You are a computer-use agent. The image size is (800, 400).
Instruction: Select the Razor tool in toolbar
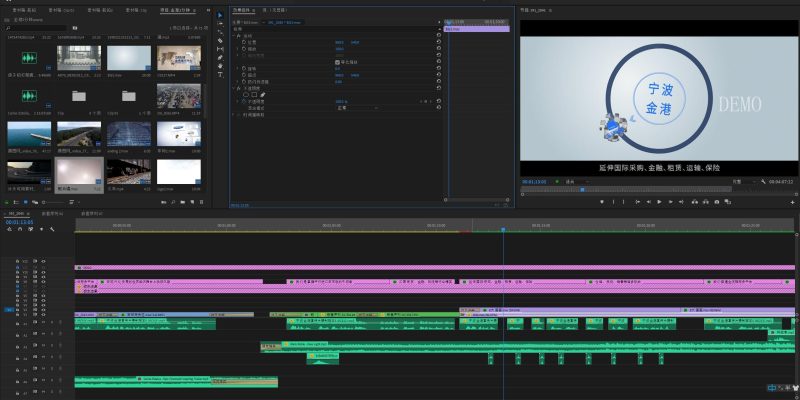[x=221, y=39]
